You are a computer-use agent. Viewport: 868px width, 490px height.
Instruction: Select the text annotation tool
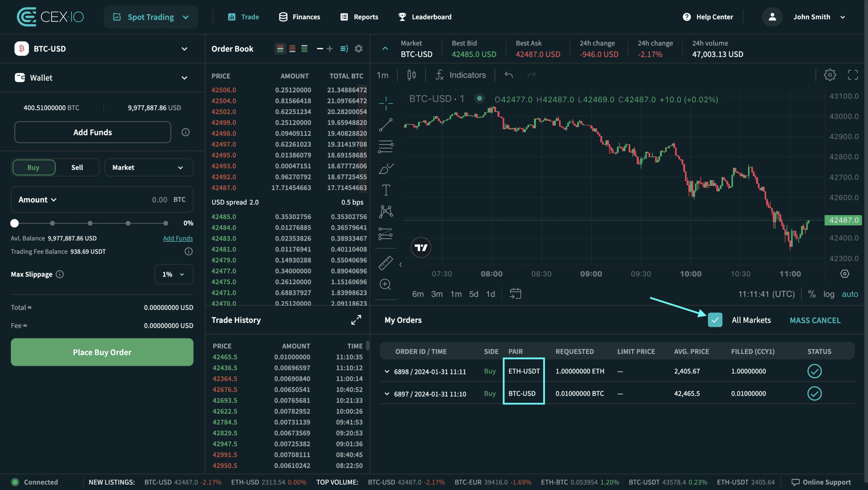coord(386,190)
